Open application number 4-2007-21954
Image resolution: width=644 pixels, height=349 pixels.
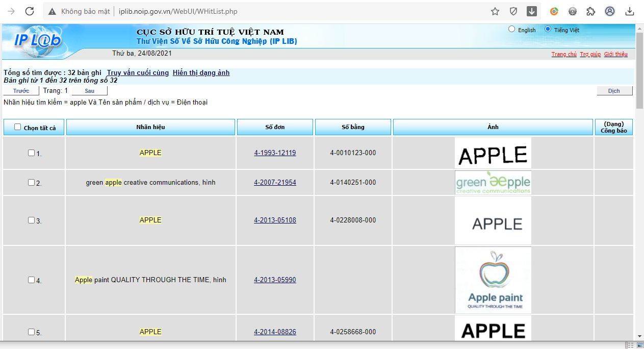(x=275, y=183)
